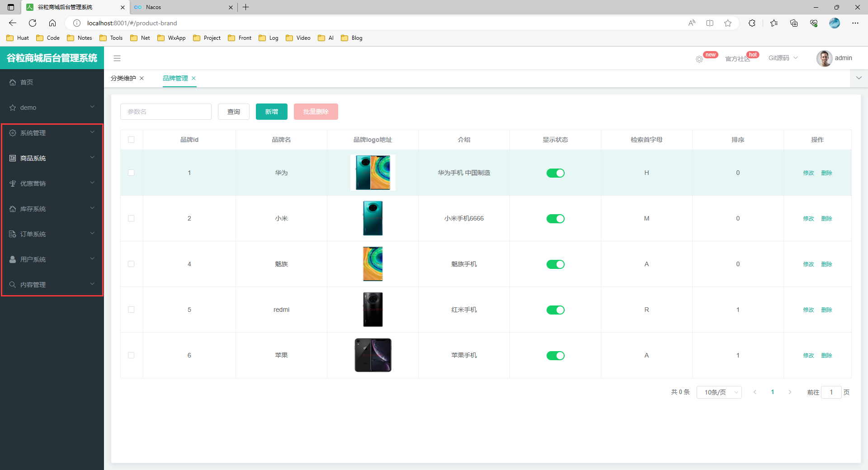
Task: Switch to the 分类维护 tab
Action: pos(123,78)
